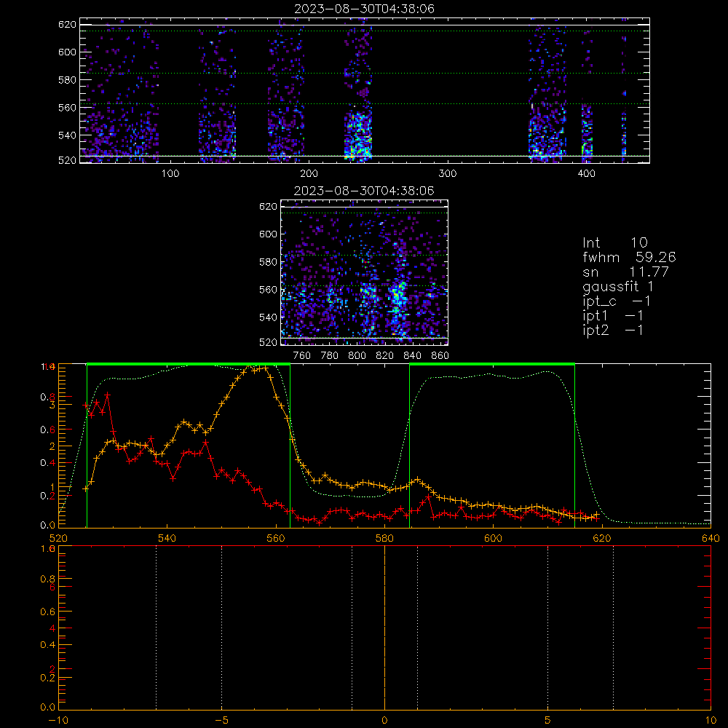Click x-axis label 0 on bottom plot
728x728 pixels.
click(384, 721)
